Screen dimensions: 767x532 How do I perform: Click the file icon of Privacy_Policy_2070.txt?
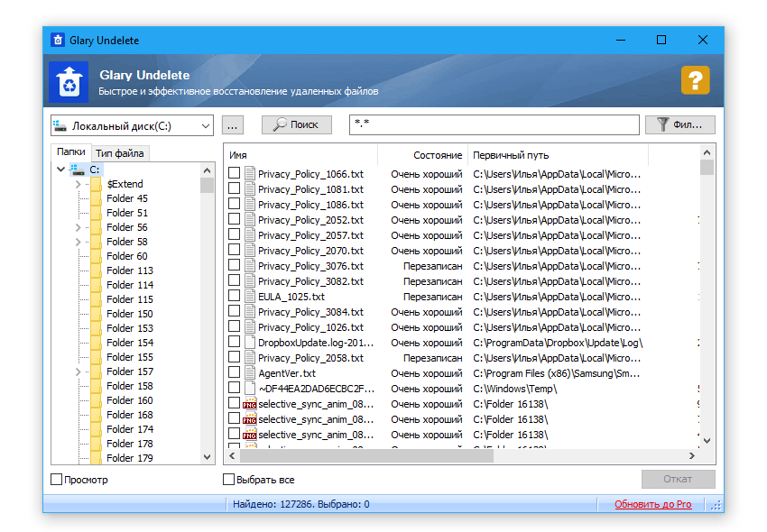pos(250,251)
